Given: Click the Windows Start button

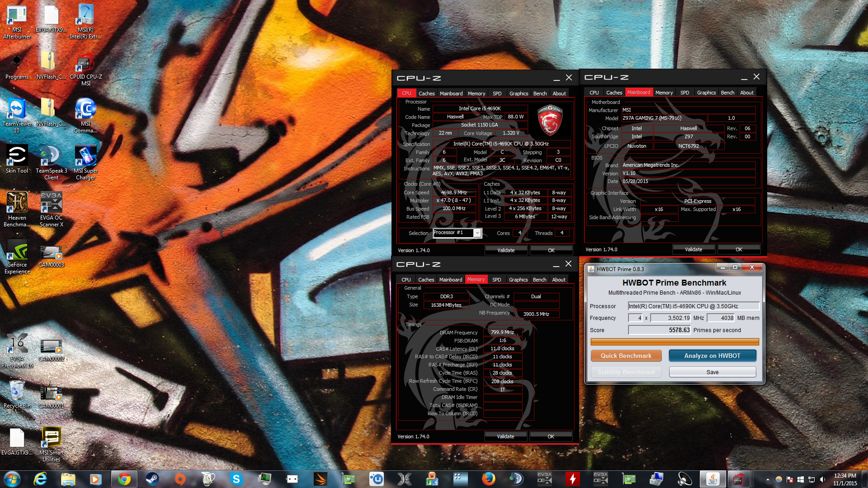Looking at the screenshot, I should (x=12, y=479).
